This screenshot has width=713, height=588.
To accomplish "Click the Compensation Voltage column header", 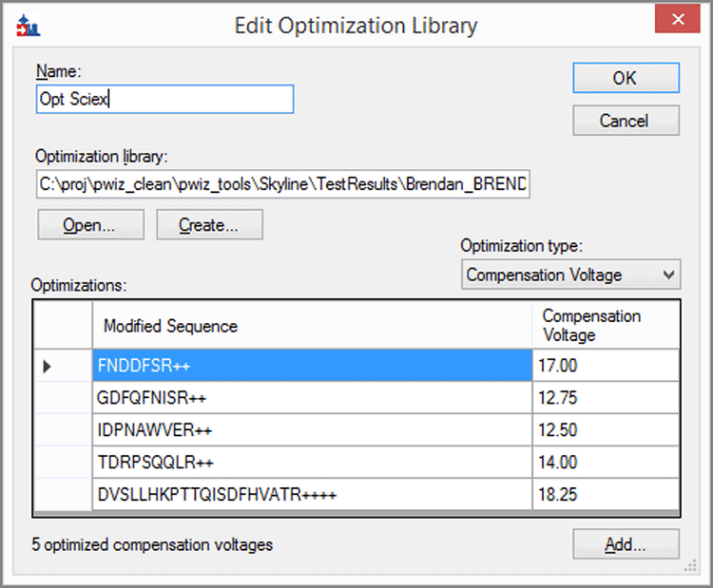I will click(606, 326).
